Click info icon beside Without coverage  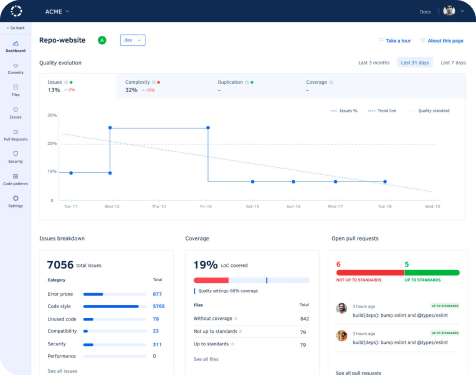(236, 319)
